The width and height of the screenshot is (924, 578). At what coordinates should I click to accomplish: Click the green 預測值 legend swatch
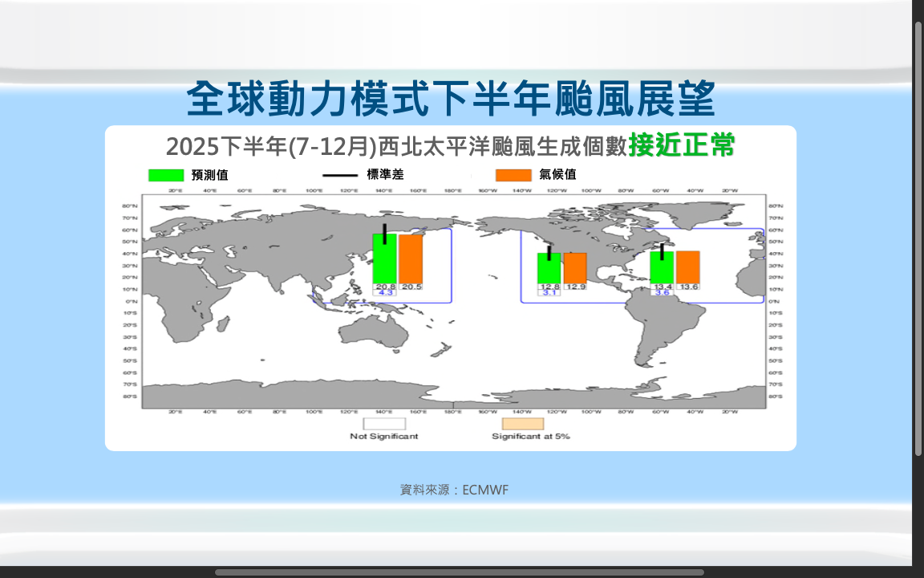[166, 175]
